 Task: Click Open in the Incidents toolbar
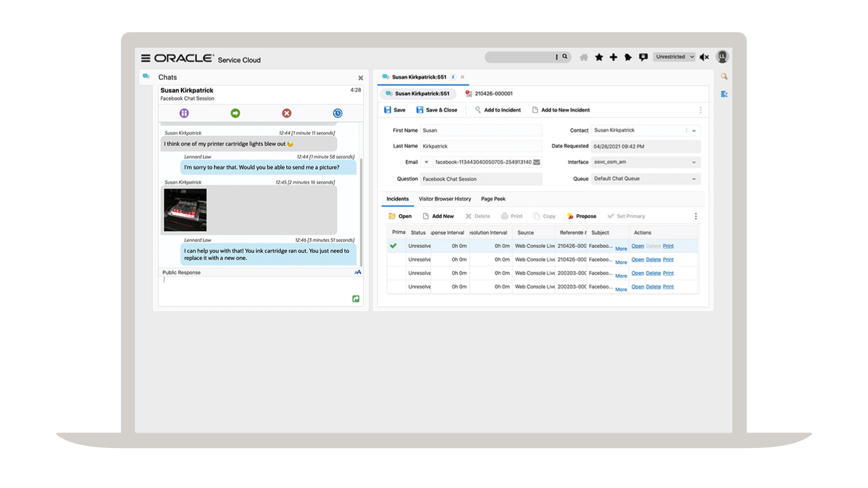pos(400,216)
